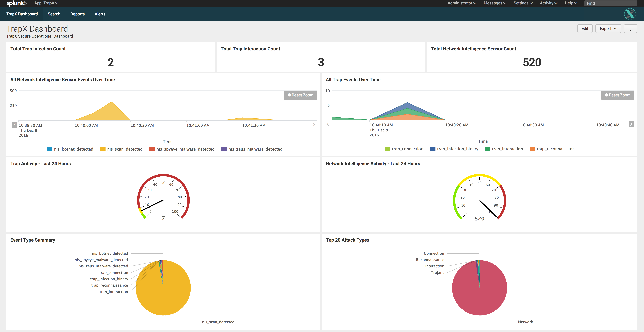Click the nis_zeus_malware_detected pie label
The width and height of the screenshot is (644, 332).
[x=103, y=266]
